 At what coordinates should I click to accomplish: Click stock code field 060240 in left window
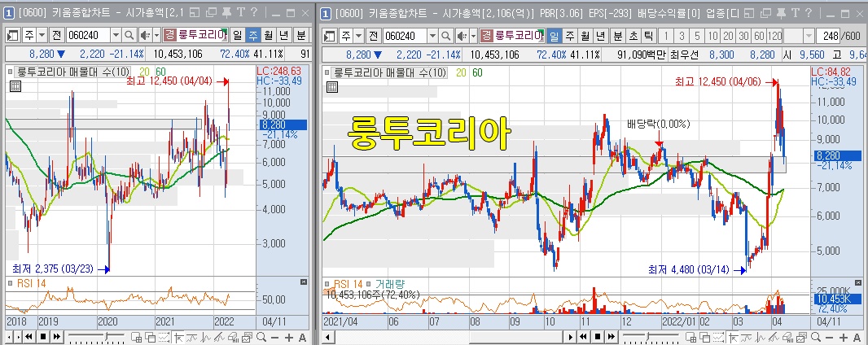tap(89, 36)
